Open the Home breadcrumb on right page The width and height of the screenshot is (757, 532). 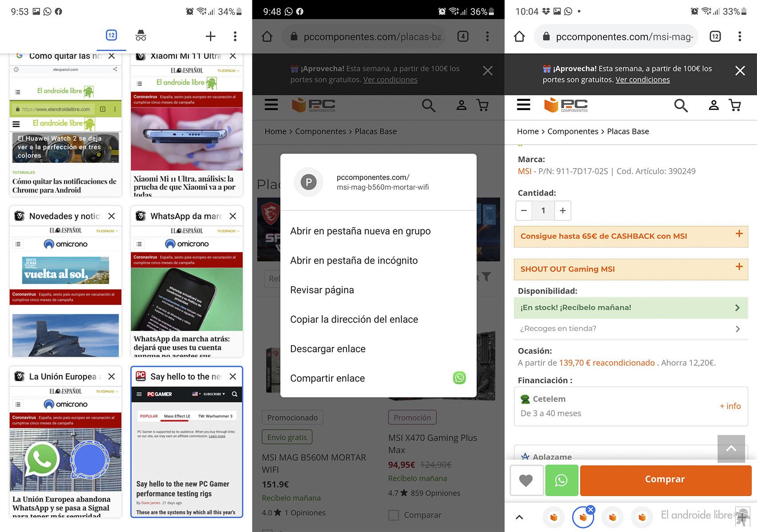528,131
